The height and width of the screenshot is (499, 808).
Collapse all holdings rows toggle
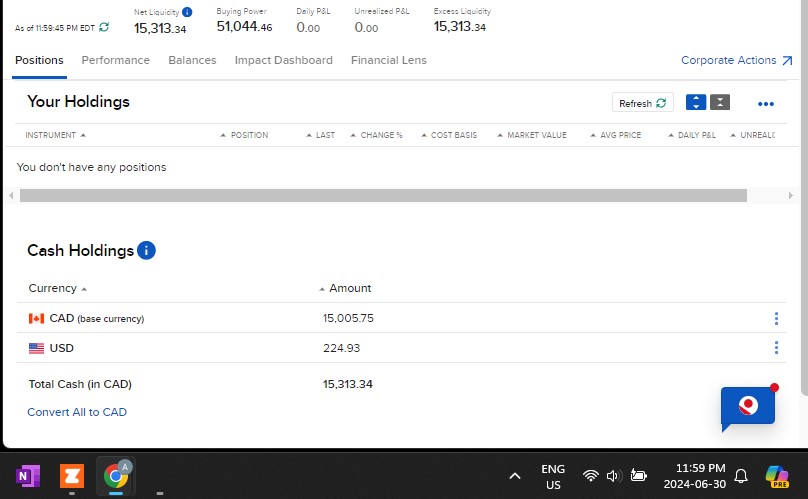pyautogui.click(x=720, y=103)
